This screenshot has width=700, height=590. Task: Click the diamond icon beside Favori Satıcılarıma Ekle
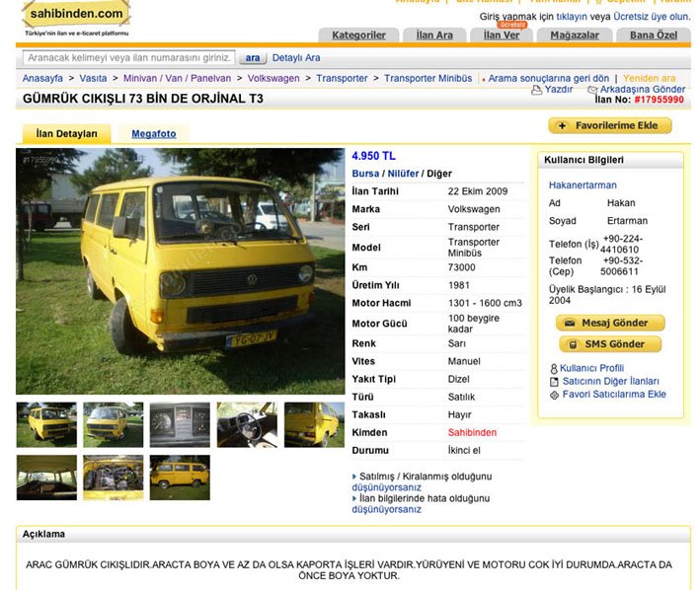[x=554, y=395]
